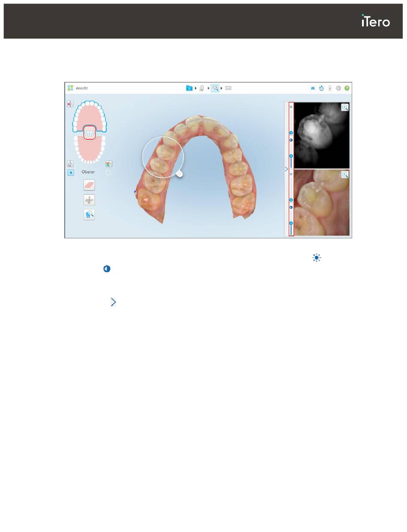Select the bite view between the jaws

click(x=89, y=132)
